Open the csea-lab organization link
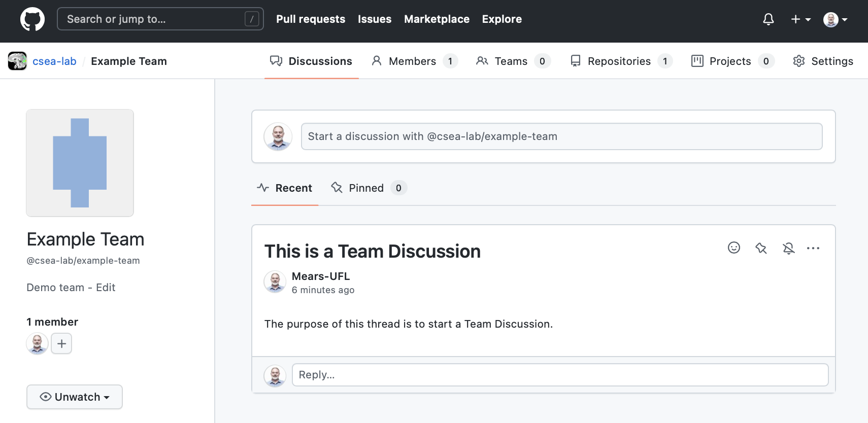Screen dimensions: 868x423 54,61
